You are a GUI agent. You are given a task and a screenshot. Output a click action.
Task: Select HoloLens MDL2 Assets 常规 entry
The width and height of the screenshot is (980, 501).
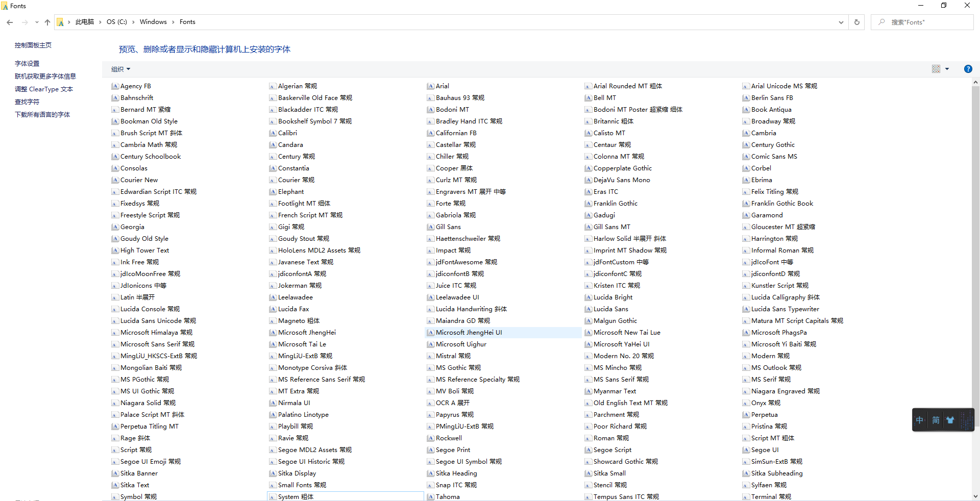point(315,251)
